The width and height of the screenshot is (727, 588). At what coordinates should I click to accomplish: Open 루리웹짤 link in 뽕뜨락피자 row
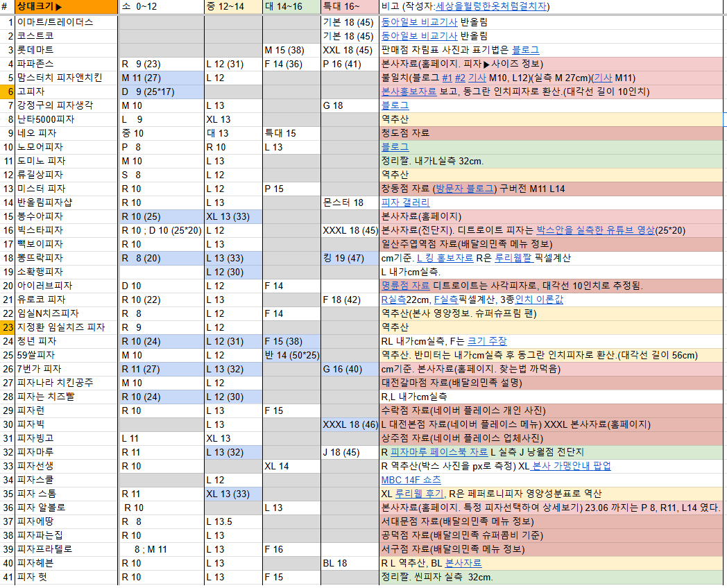click(513, 258)
